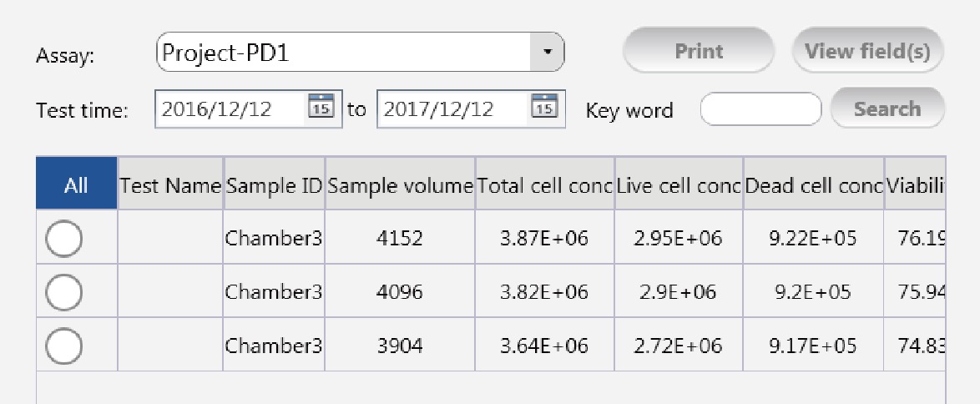Select radio button for 4152 volume row

tap(63, 239)
